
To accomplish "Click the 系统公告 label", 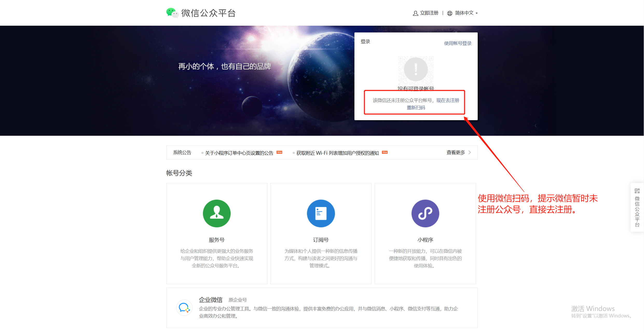I will click(182, 153).
